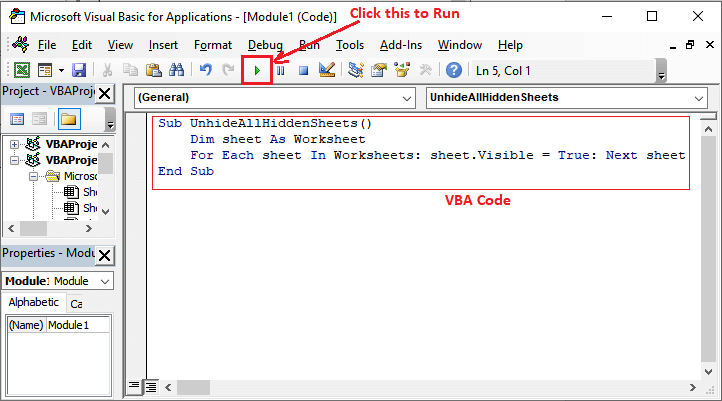Viewport: 722px width, 401px height.
Task: Toggle Procedure View button at bottom left
Action: point(134,386)
